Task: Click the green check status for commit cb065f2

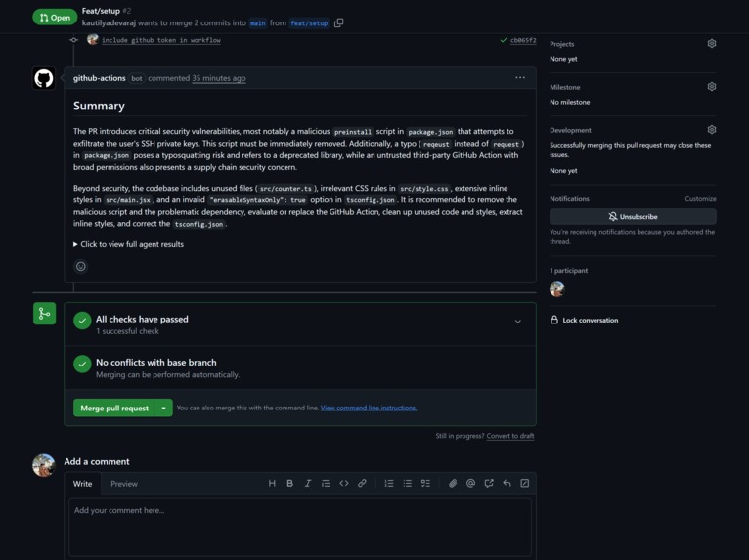Action: (x=503, y=40)
